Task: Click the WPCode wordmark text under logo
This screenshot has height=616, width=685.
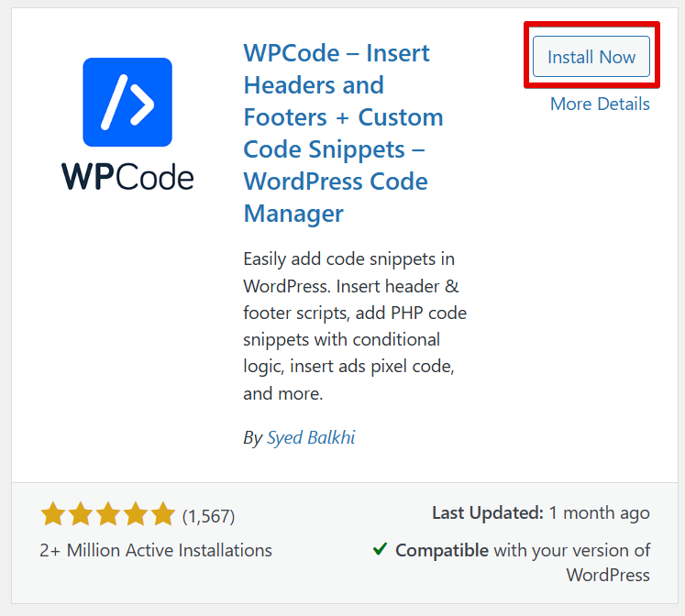Action: 127,177
